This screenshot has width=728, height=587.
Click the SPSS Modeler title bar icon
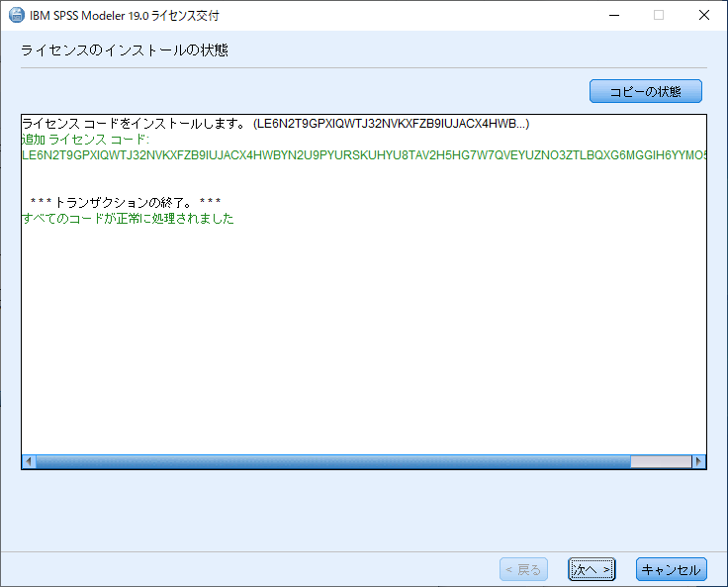(x=17, y=15)
